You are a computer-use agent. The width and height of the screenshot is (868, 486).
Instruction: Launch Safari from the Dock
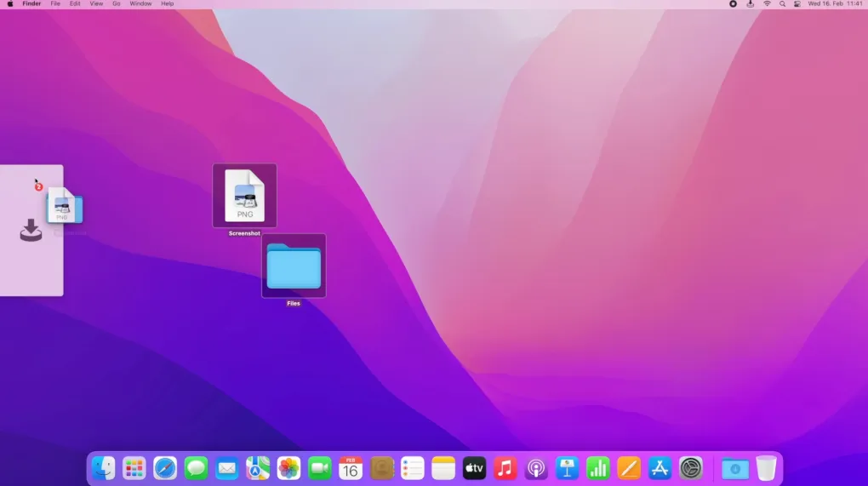[165, 468]
